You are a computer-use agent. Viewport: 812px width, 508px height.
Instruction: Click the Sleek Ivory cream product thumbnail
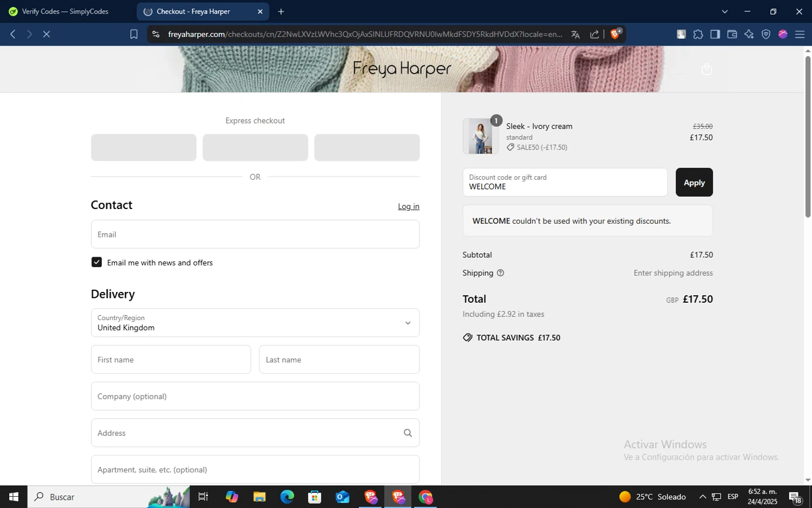point(480,136)
